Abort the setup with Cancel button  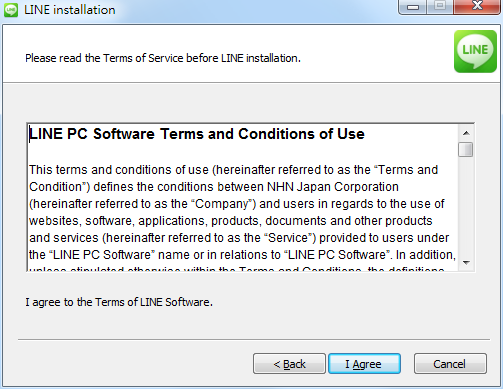[x=450, y=364]
